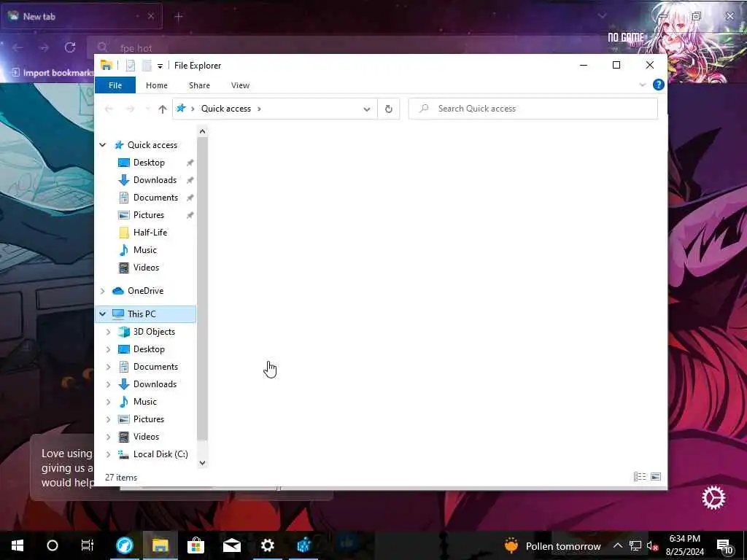This screenshot has width=747, height=560.
Task: Collapse the This PC tree node
Action: [102, 314]
